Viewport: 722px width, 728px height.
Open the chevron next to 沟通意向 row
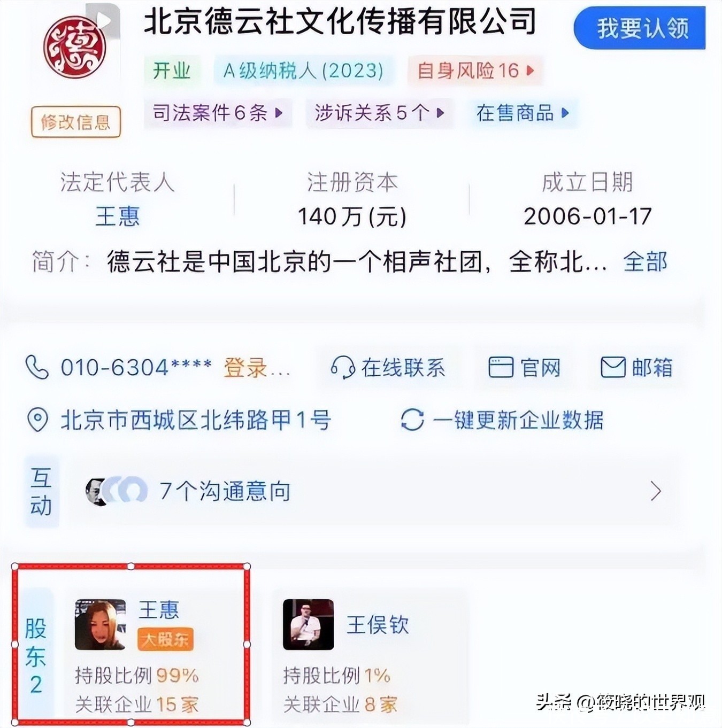coord(656,491)
